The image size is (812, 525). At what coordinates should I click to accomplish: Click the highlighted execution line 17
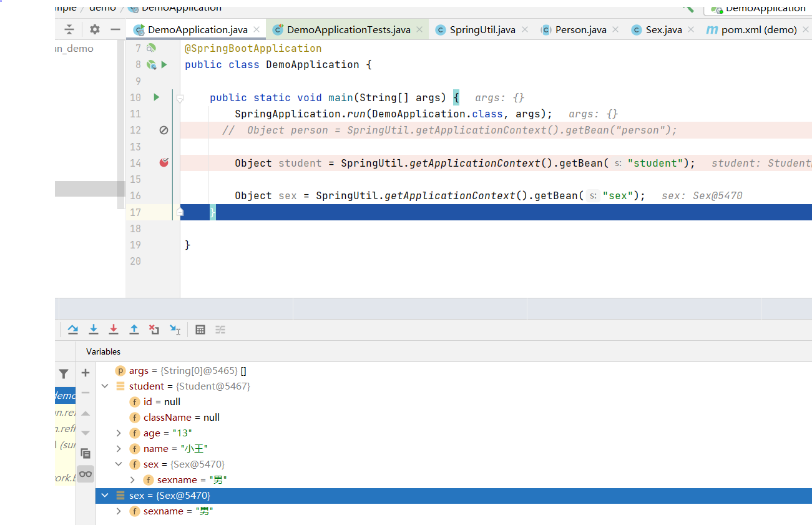click(496, 212)
